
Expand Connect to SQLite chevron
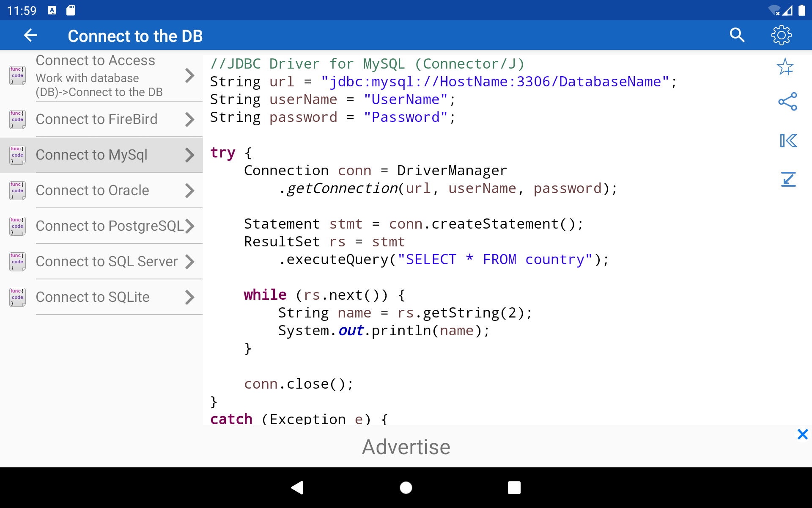pos(189,298)
